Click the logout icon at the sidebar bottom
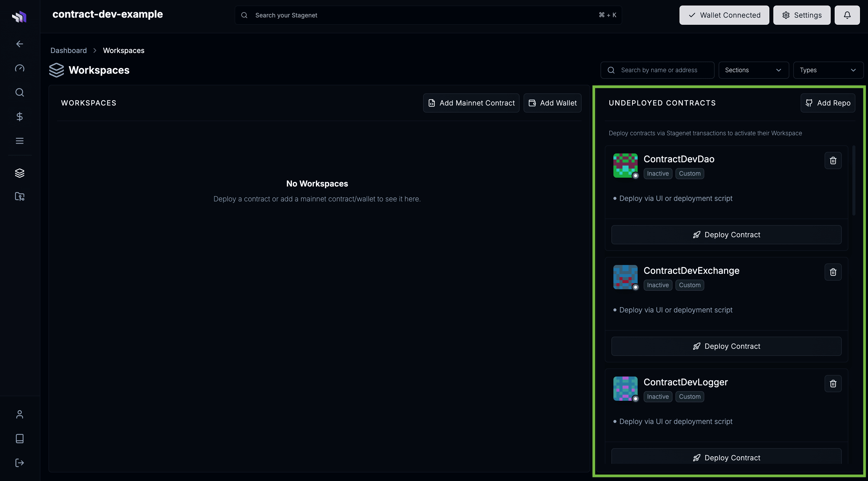868x481 pixels. 19,463
